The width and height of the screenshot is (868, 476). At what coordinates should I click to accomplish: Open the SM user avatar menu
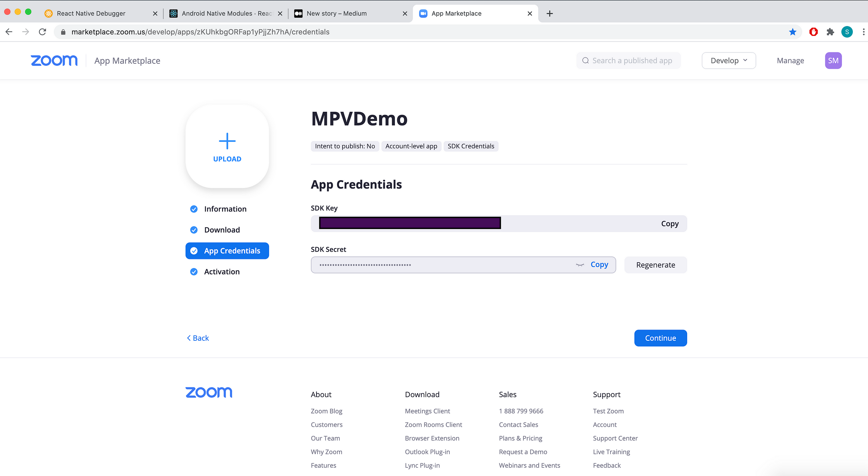point(833,60)
